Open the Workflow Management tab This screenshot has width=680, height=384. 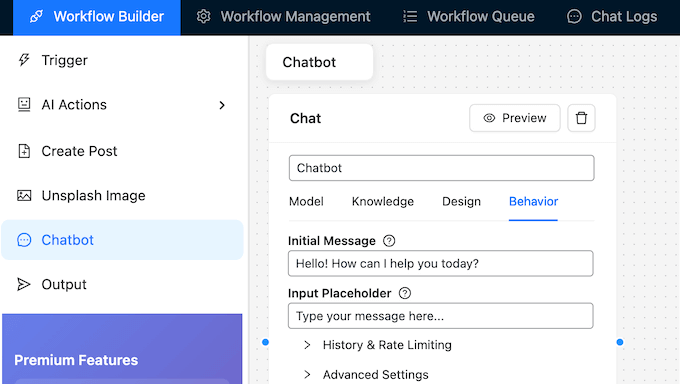coord(283,16)
